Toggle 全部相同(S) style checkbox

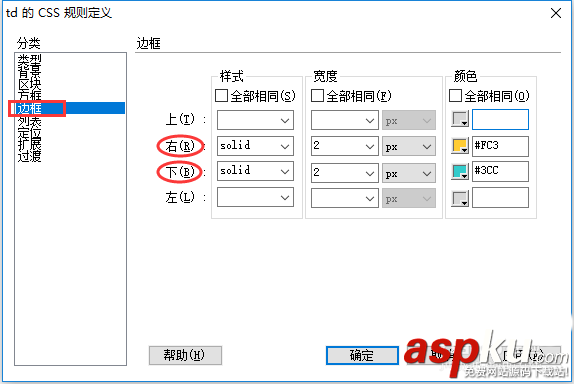pyautogui.click(x=221, y=96)
